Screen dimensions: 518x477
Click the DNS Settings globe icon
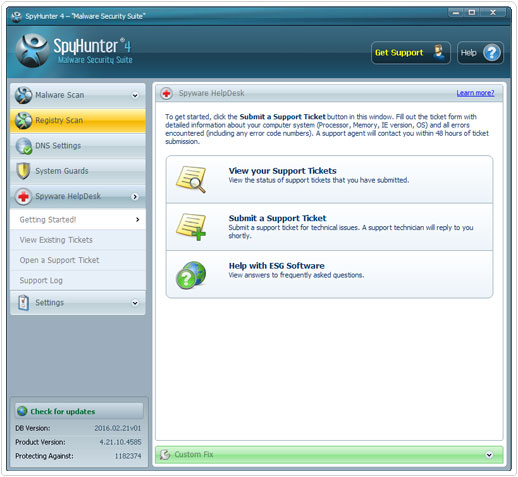[23, 146]
